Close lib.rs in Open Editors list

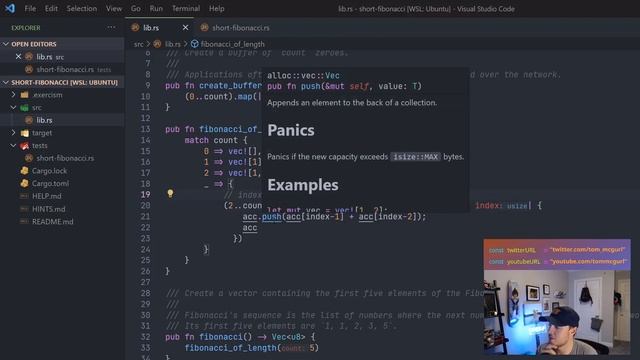[18, 57]
